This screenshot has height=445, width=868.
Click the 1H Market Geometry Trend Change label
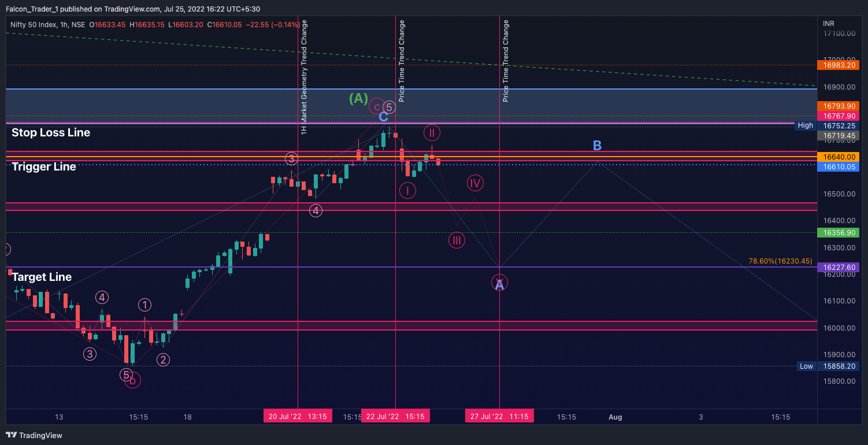305,77
